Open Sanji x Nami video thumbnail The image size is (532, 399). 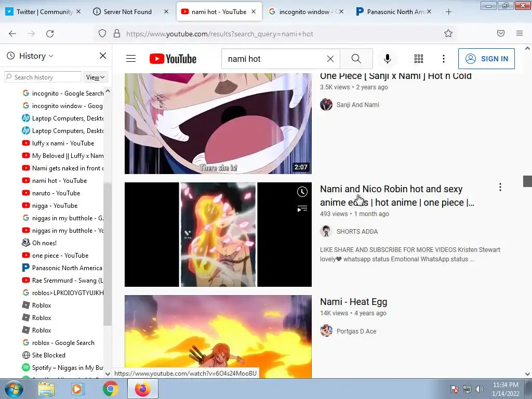tap(218, 124)
